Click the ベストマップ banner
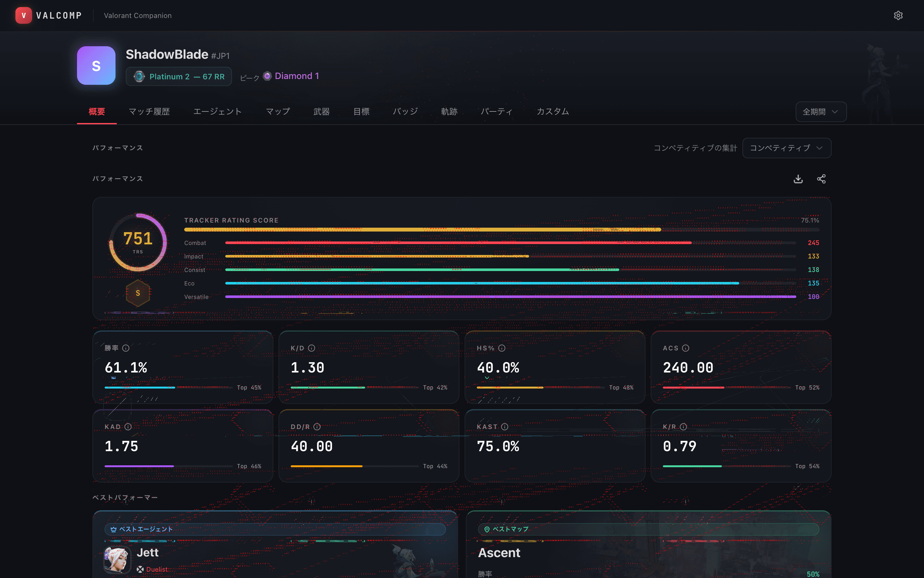Screen dimensions: 924x578 click(648, 529)
